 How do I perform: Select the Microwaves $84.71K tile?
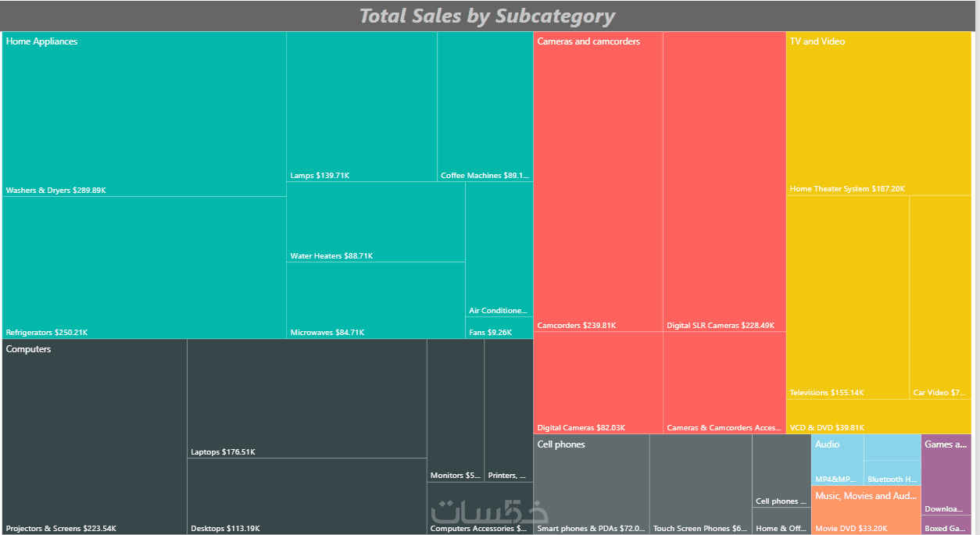[x=376, y=300]
